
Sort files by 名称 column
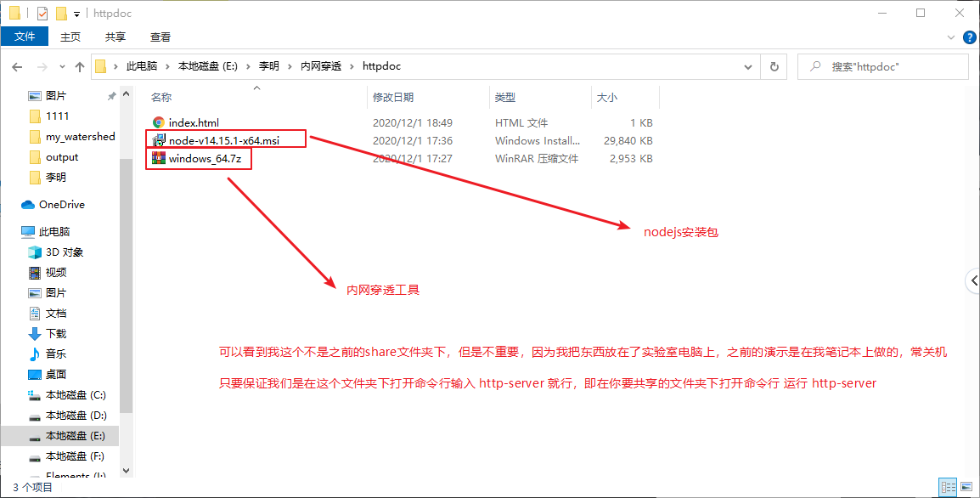point(161,96)
